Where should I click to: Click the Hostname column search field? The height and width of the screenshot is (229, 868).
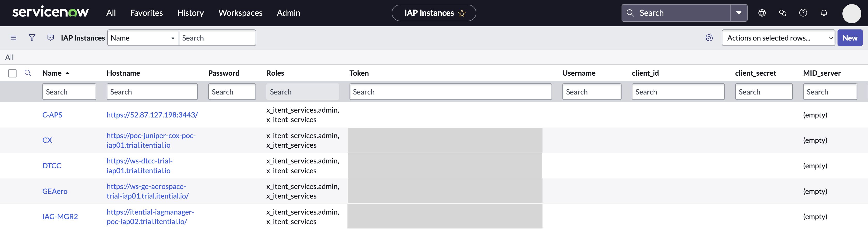(152, 92)
